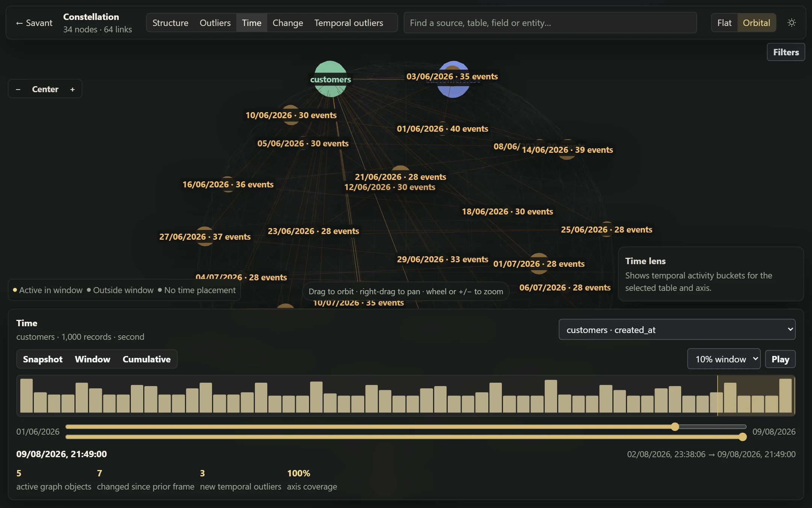Click the 23/06/2026 · 28 events label
Viewport: 812px width, 508px height.
point(313,231)
